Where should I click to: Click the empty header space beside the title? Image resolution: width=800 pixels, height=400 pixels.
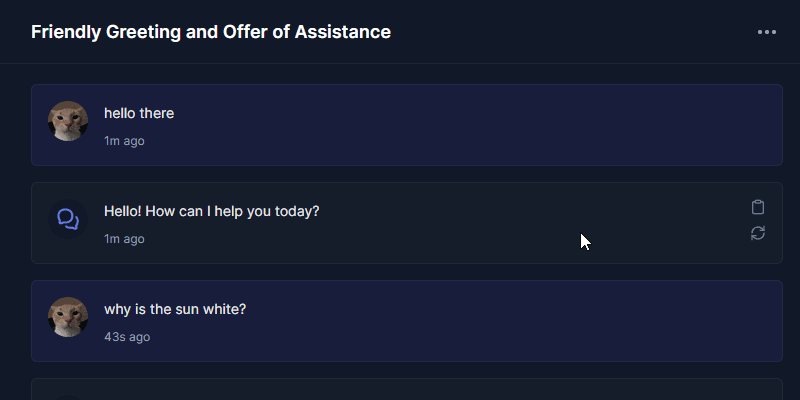click(571, 32)
